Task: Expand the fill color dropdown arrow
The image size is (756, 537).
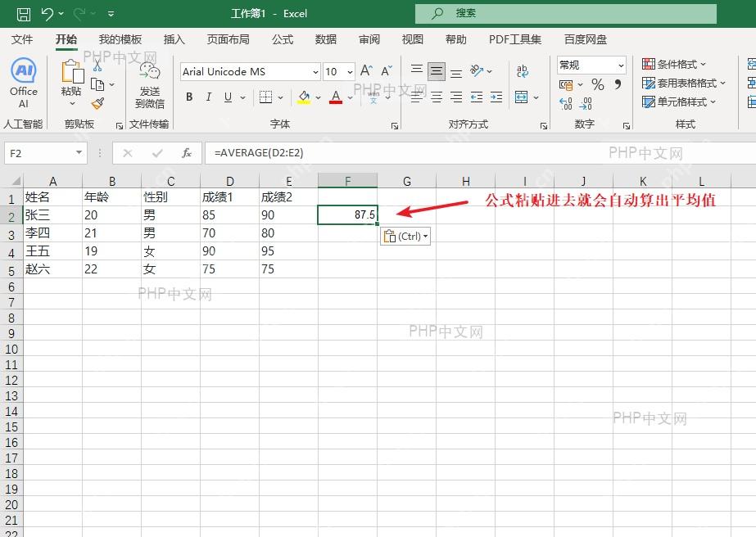Action: tap(319, 98)
